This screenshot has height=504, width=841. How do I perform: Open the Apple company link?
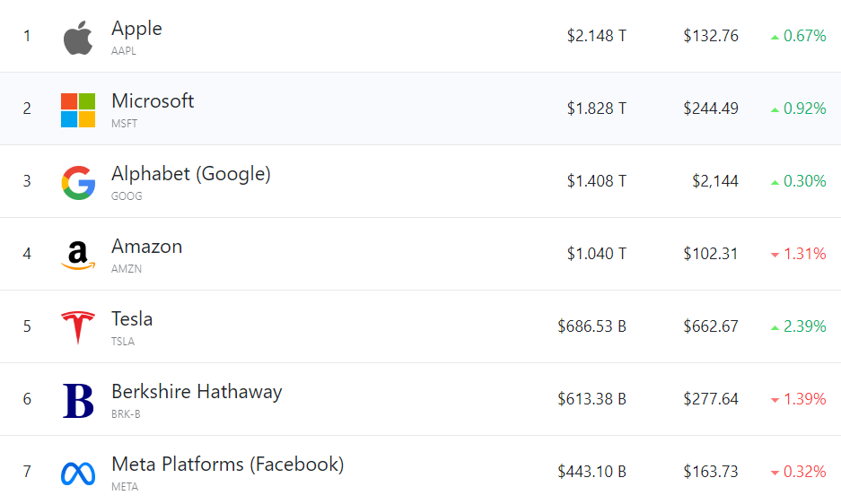136,29
